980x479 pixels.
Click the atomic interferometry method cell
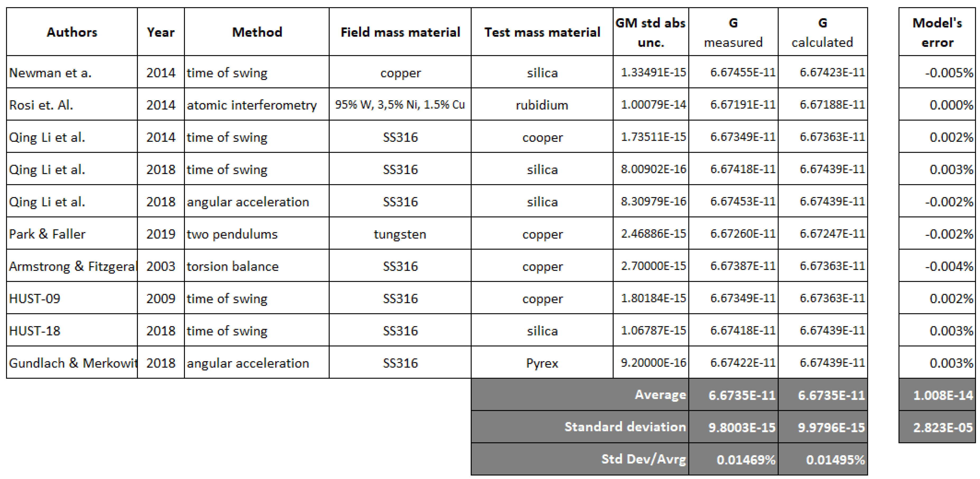(251, 105)
